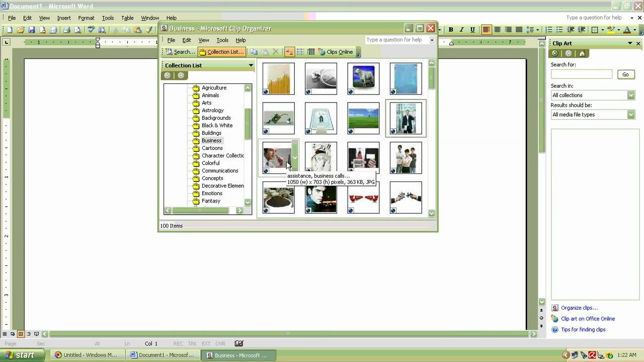This screenshot has height=362, width=644.
Task: Open the View menu in Clip Organizer
Action: (204, 40)
